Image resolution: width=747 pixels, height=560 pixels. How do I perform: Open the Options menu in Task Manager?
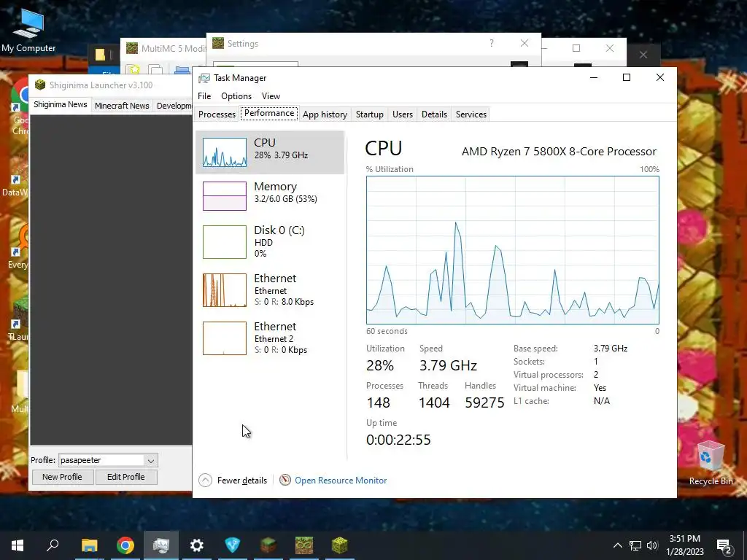236,96
